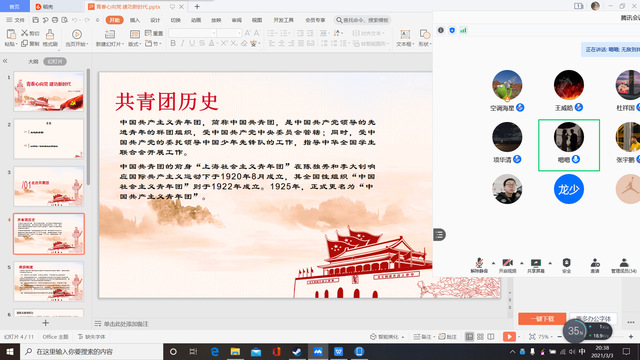Turn on video in Tencent Meeting
640x360 pixels.
point(508,265)
